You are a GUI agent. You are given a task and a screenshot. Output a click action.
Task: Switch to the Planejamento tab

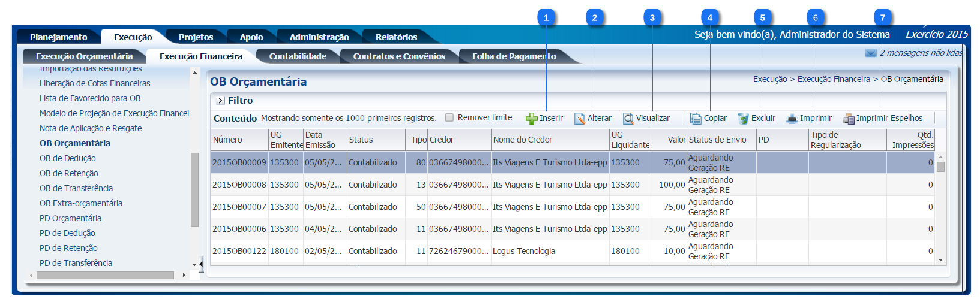click(x=58, y=37)
